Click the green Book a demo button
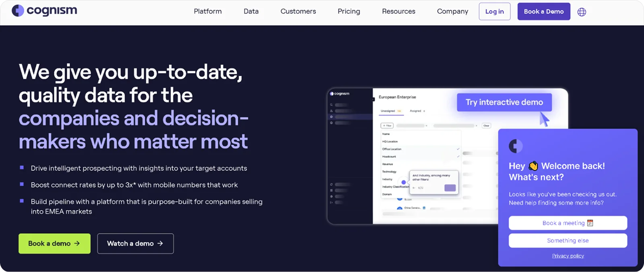The image size is (644, 272). pos(54,243)
